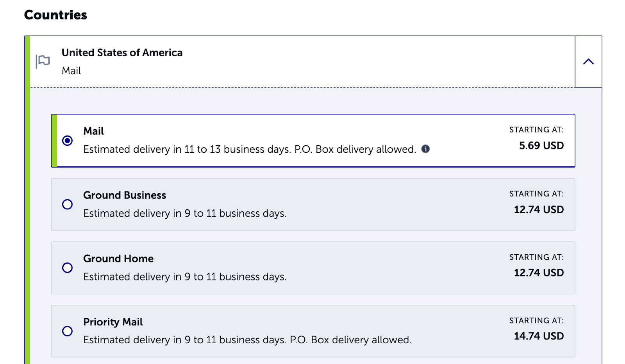Click the 14.74 USD Priority Mail price
Screen dimensions: 625x364
(x=539, y=336)
